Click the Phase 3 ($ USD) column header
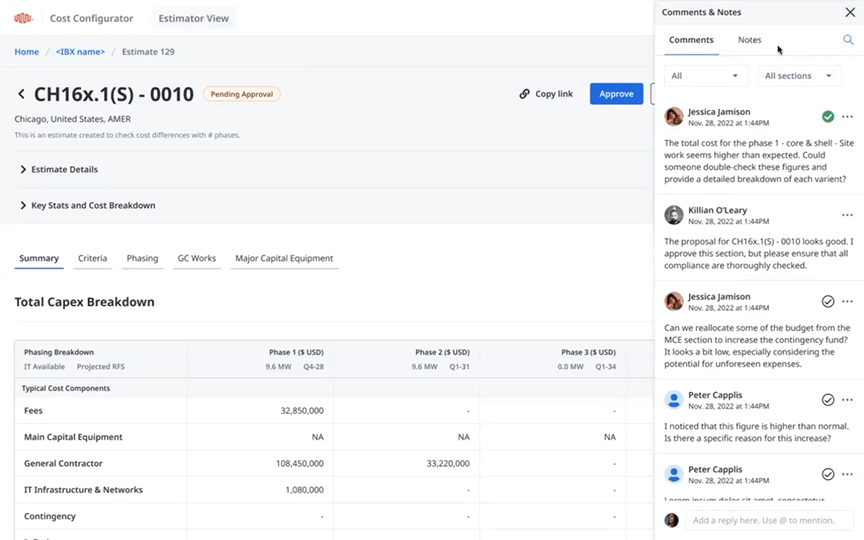This screenshot has height=540, width=864. [x=588, y=352]
